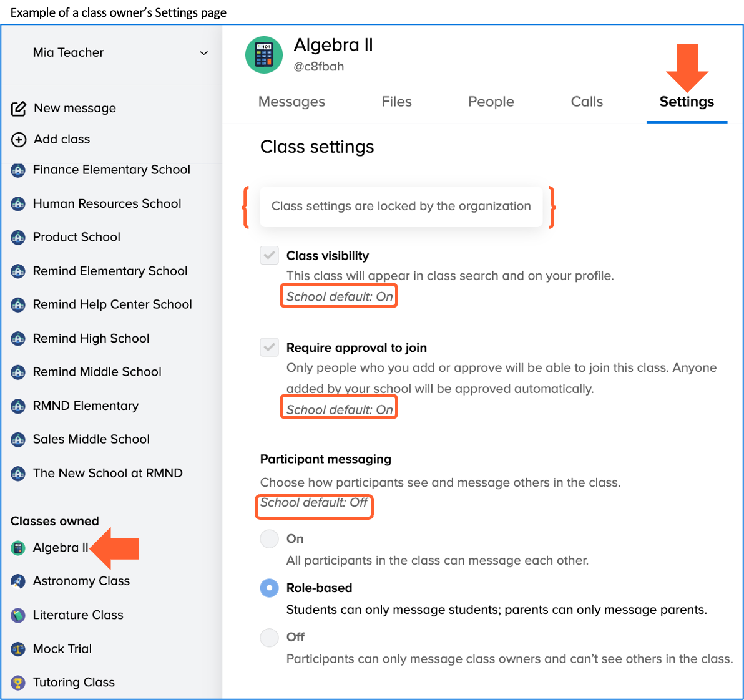Select the On participant messaging option
Image resolution: width=744 pixels, height=700 pixels.
269,538
